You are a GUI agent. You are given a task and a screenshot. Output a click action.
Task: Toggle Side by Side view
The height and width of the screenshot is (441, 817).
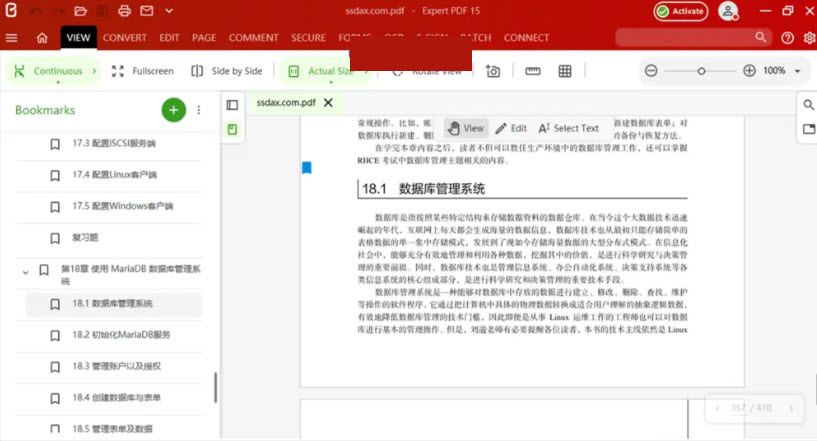coord(227,71)
